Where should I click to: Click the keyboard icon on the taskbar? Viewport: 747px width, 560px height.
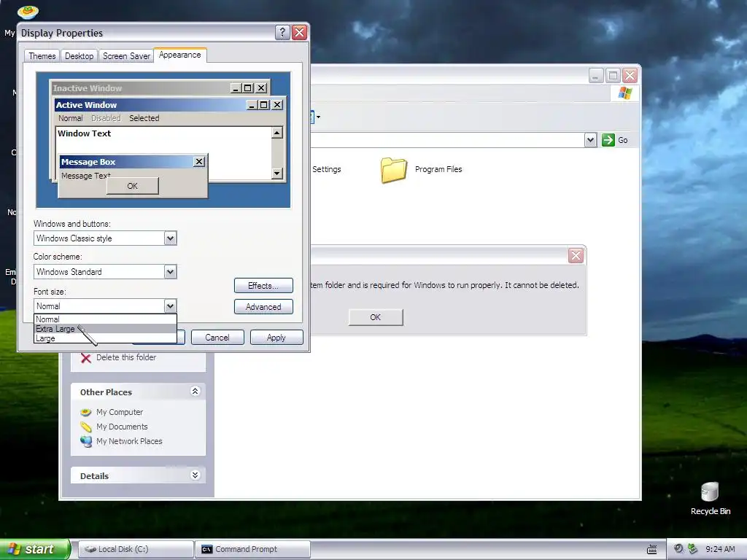pyautogui.click(x=651, y=550)
